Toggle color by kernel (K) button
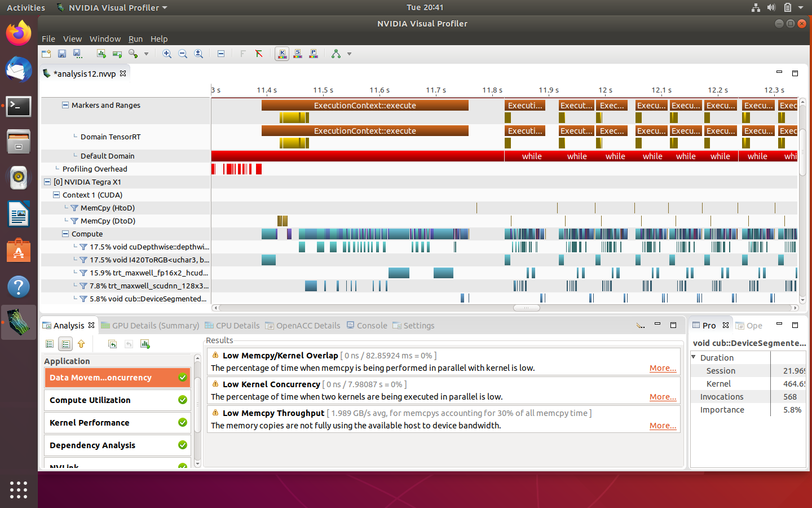The image size is (812, 508). (282, 54)
